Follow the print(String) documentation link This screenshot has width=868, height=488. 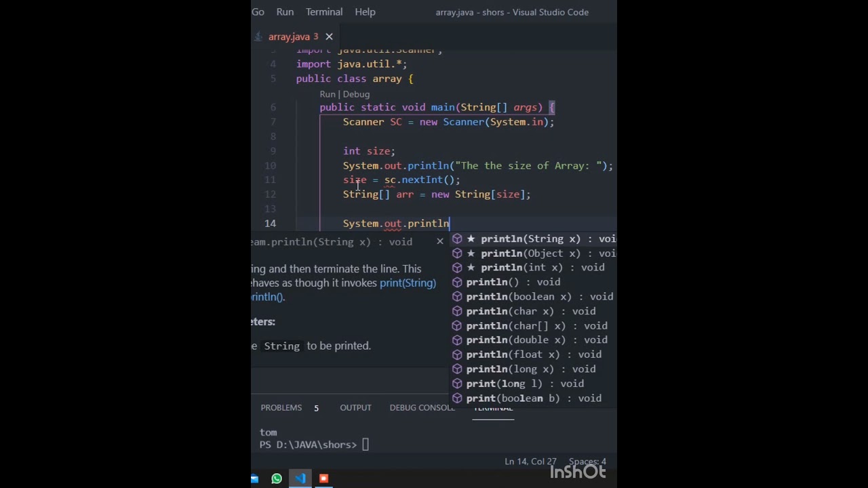coord(408,283)
